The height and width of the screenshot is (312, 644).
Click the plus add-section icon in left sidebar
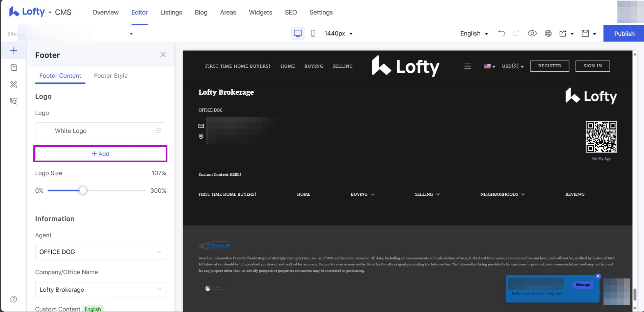14,51
